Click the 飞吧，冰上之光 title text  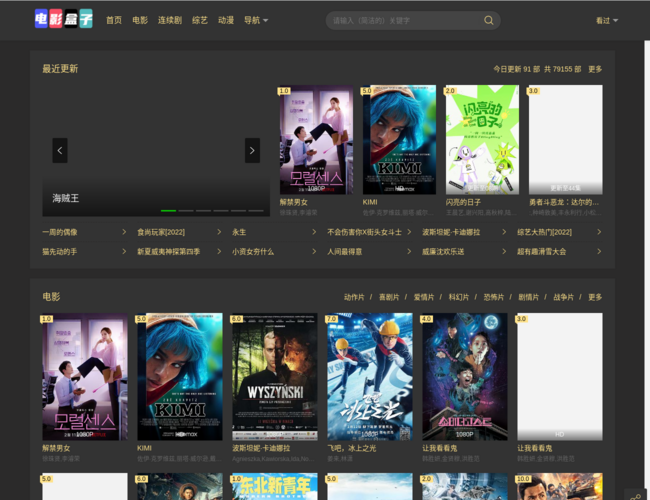coord(352,448)
